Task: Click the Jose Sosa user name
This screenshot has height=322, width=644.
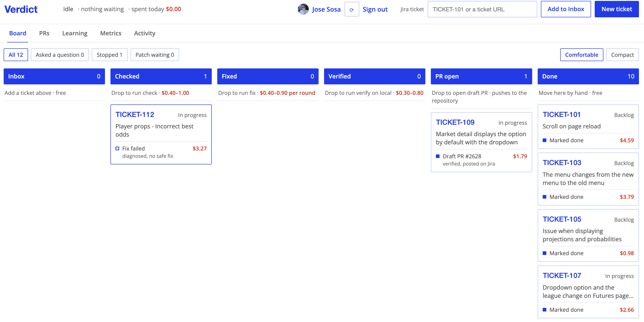Action: click(326, 9)
